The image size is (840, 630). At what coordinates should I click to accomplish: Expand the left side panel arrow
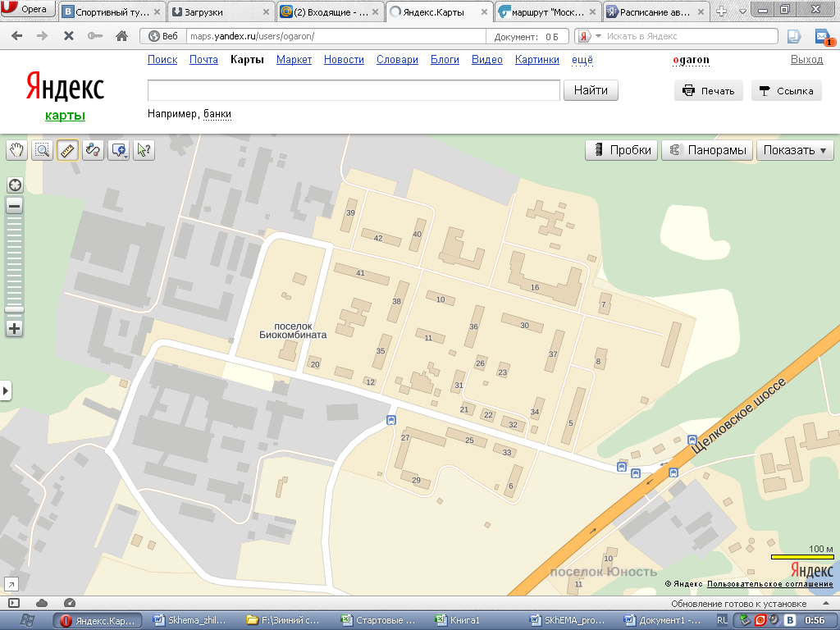pyautogui.click(x=6, y=390)
